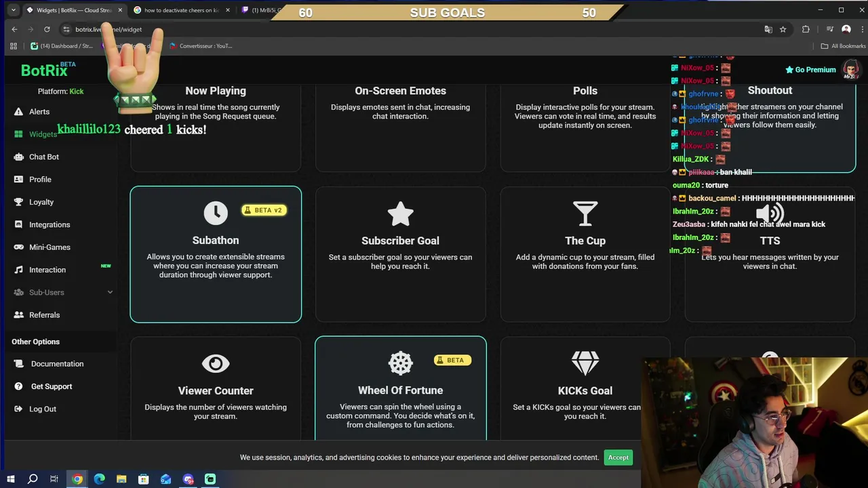Switch to the Widgets BotRix browser tab
The image size is (868, 488).
click(73, 10)
